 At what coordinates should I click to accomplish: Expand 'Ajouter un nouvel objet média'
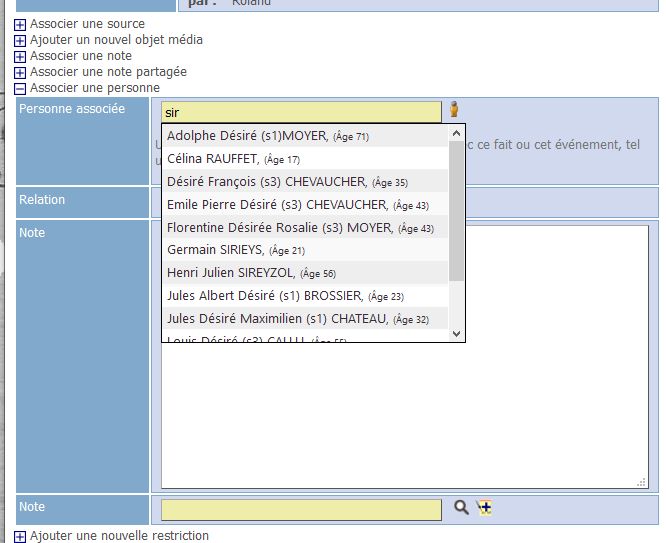tap(20, 40)
